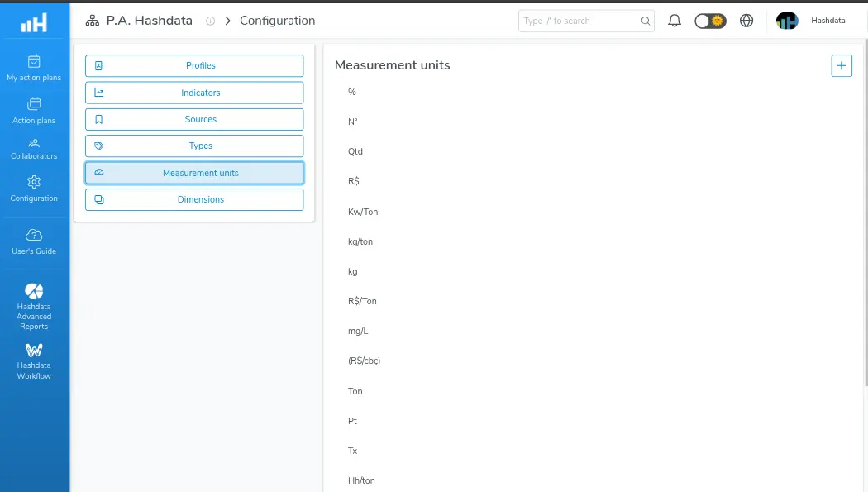Open the Profiles configuration tab

(x=194, y=66)
